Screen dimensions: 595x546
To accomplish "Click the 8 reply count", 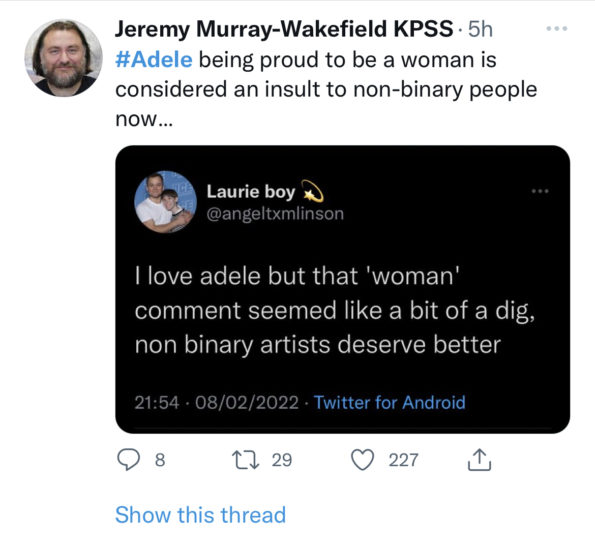I will click(160, 460).
